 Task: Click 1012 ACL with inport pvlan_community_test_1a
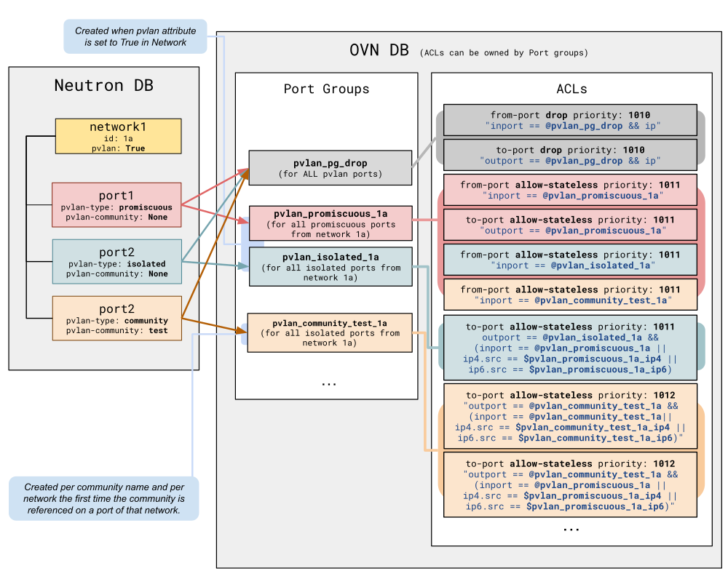[x=570, y=416]
